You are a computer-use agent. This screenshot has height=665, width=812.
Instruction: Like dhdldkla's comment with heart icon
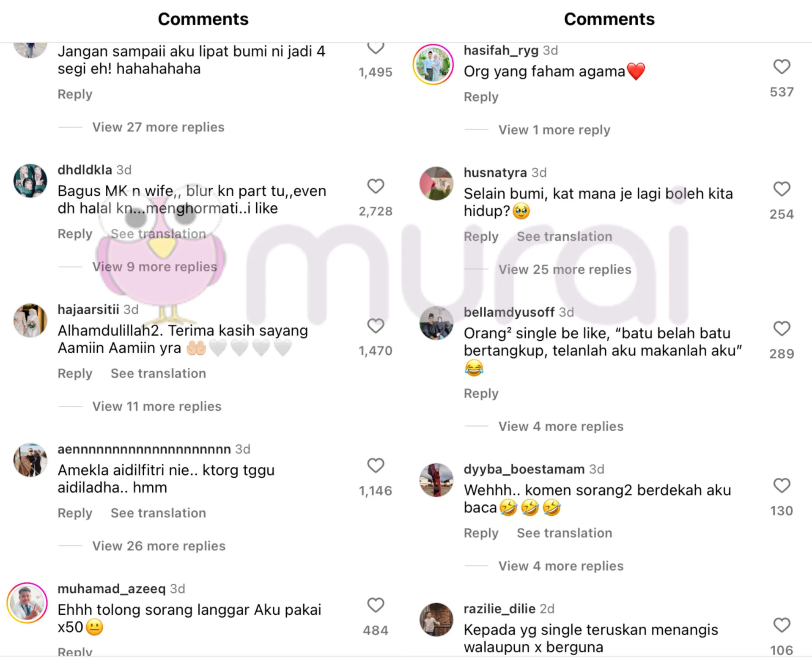pyautogui.click(x=376, y=186)
